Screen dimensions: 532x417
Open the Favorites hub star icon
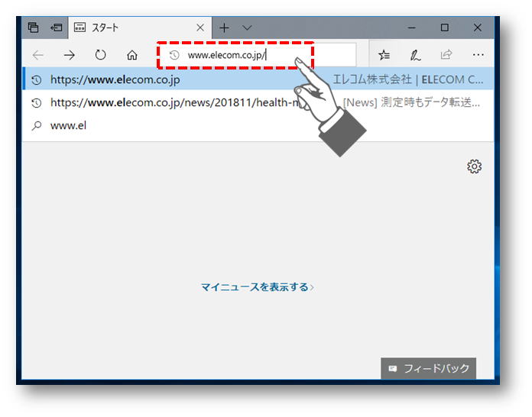384,55
